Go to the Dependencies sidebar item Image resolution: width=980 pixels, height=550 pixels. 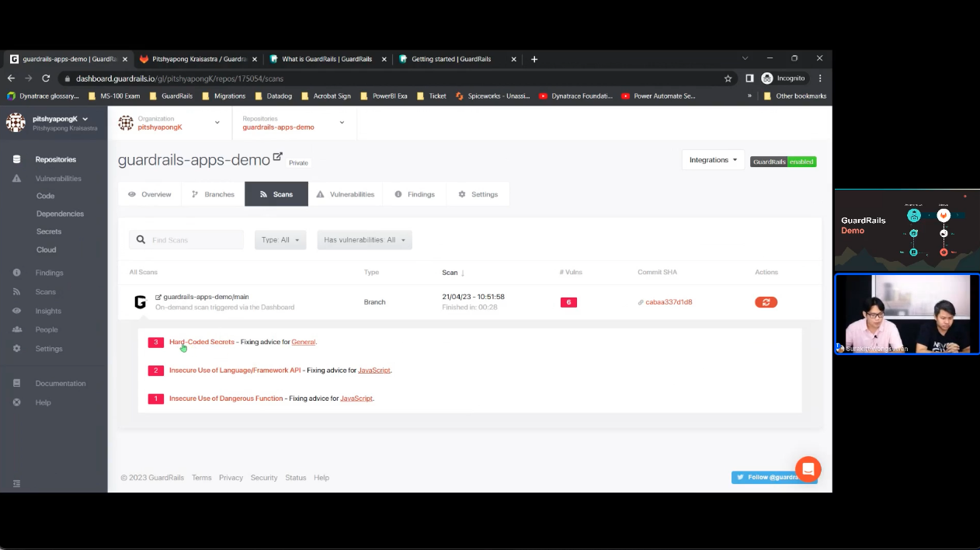(60, 213)
